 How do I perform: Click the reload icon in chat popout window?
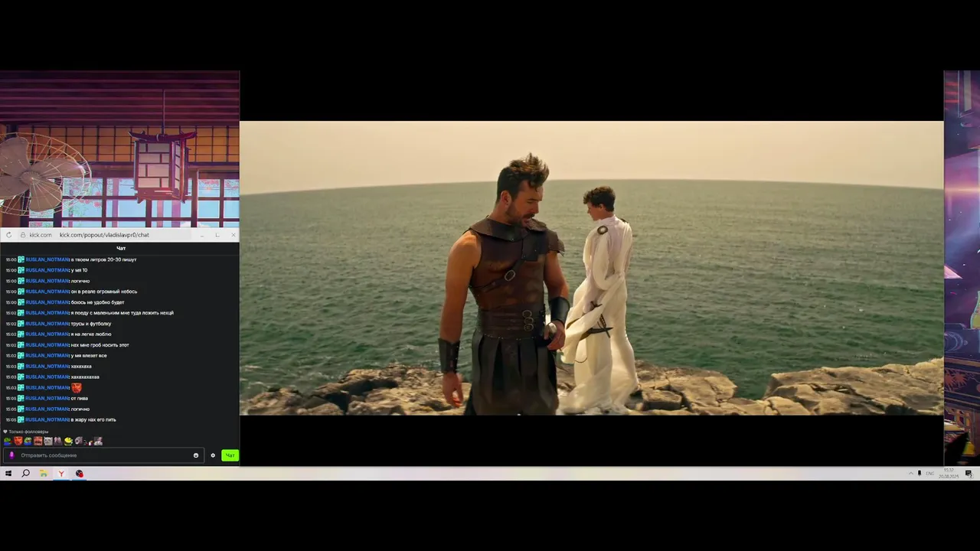pyautogui.click(x=8, y=235)
